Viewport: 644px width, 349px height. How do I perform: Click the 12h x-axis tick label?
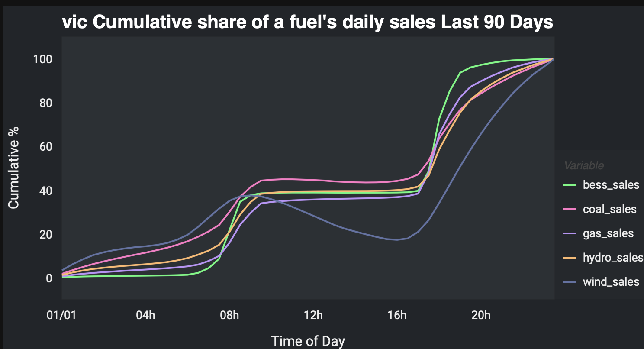tap(313, 315)
